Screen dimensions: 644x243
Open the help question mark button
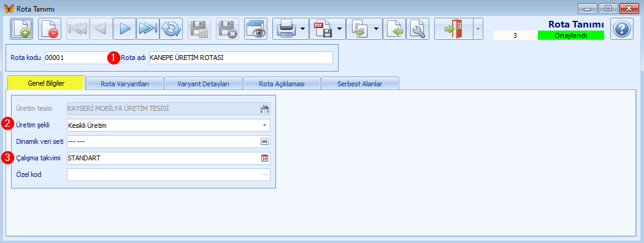click(622, 29)
